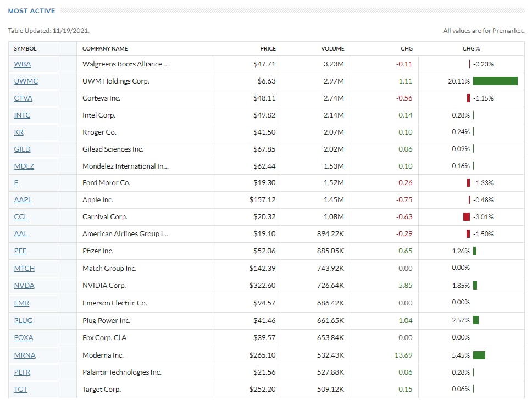This screenshot has height=406, width=532.
Task: Click the Table Updated 11/19/2021 text
Action: coord(48,31)
